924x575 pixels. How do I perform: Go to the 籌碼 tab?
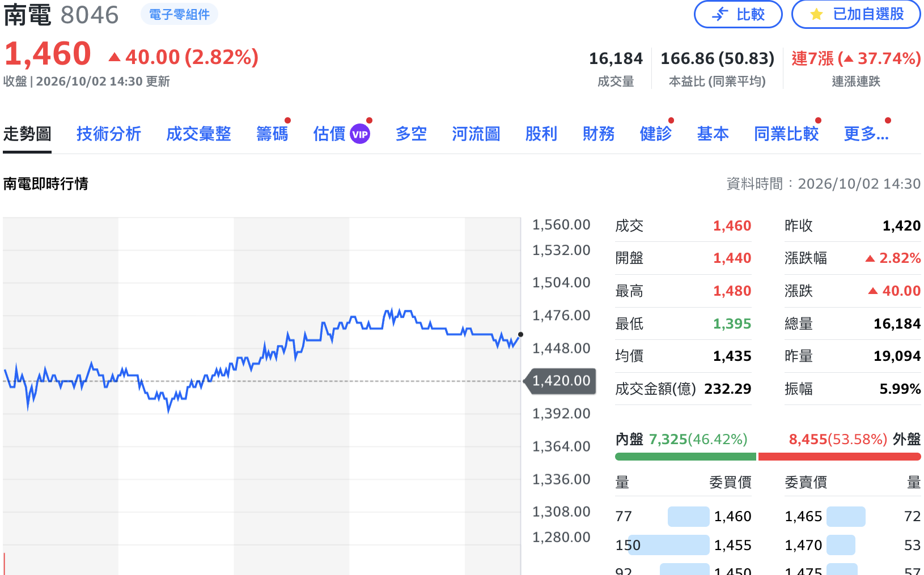(272, 134)
